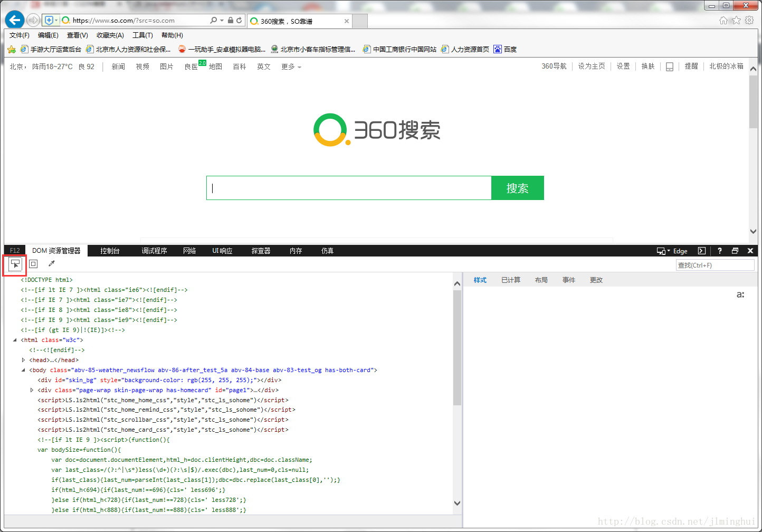Activate the Select element tool in DOM Explorer

coord(15,264)
